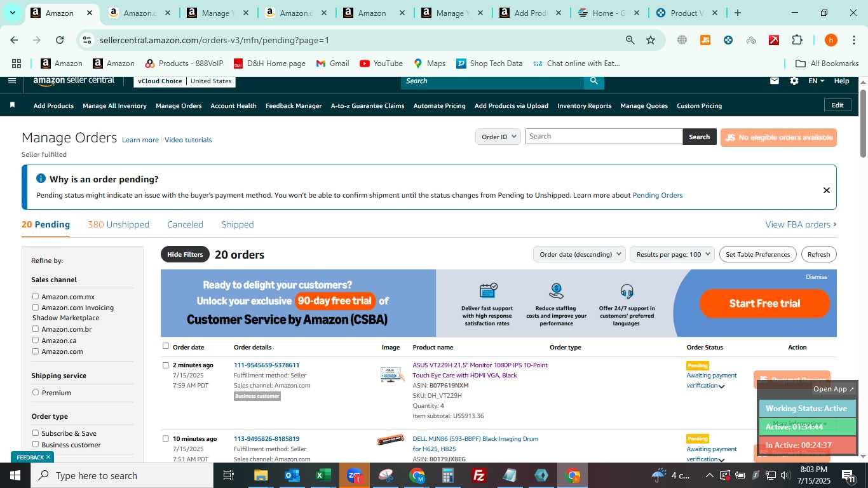Screen dimensions: 868x488
Task: Check the Subscribe & Save order type
Action: click(36, 433)
